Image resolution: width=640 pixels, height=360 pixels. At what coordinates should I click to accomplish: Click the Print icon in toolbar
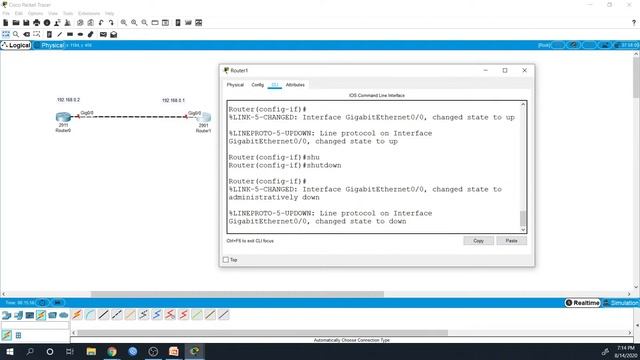[37, 23]
